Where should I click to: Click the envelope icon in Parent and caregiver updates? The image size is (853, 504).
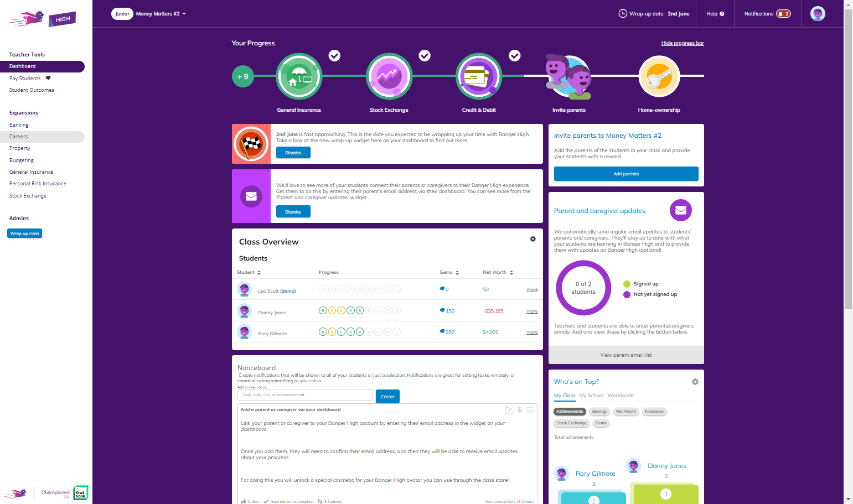tap(681, 210)
